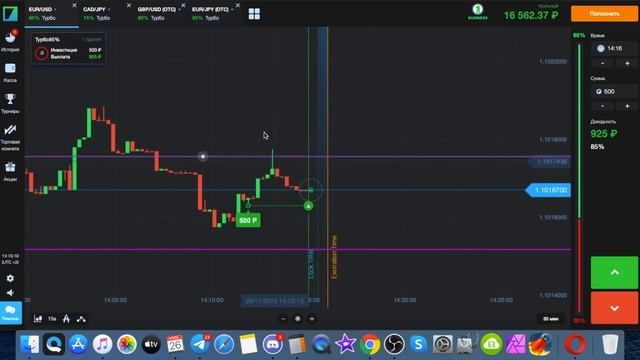Open the 15s timeframe selector
The height and width of the screenshot is (360, 640).
(52, 319)
